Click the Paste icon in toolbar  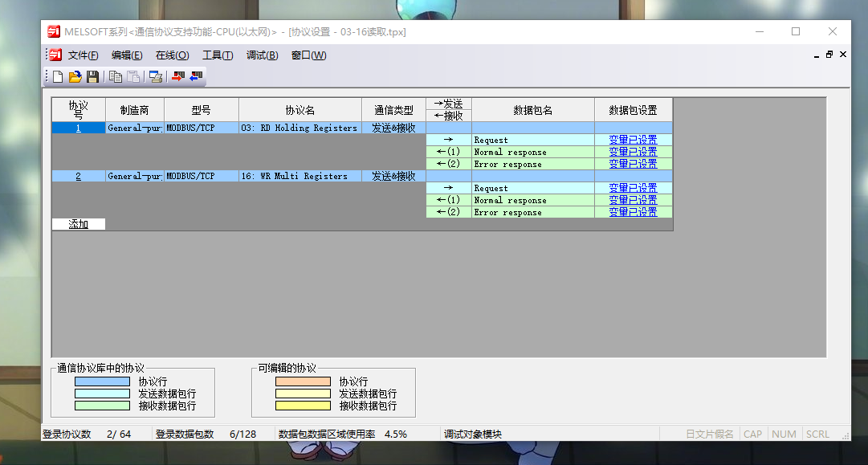(133, 77)
